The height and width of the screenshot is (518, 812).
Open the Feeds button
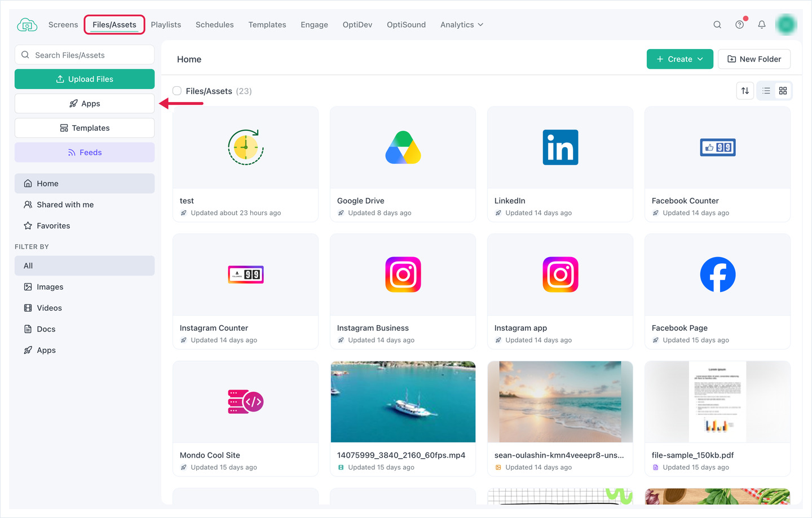(85, 152)
